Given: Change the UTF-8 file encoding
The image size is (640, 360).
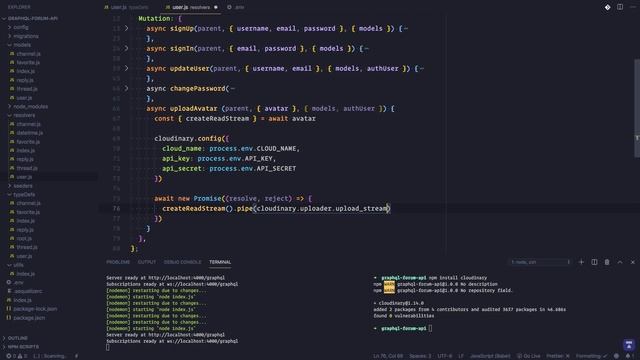Looking at the screenshot, I should (444, 356).
